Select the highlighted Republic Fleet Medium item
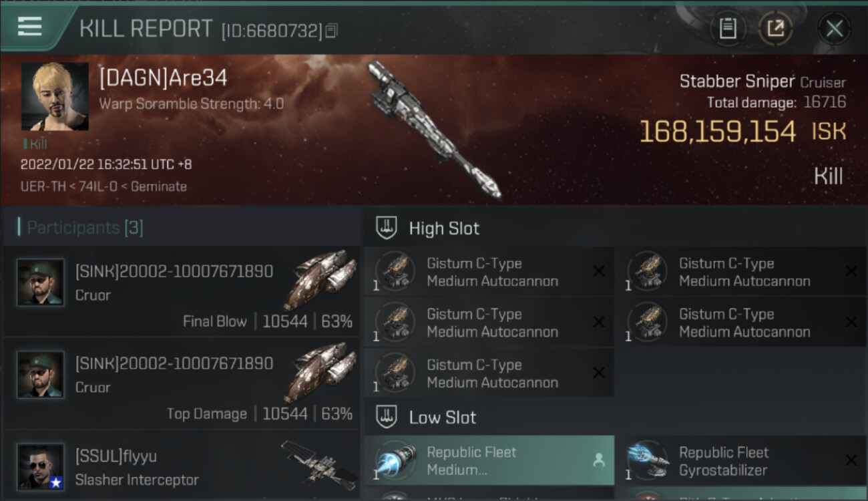 (x=489, y=460)
